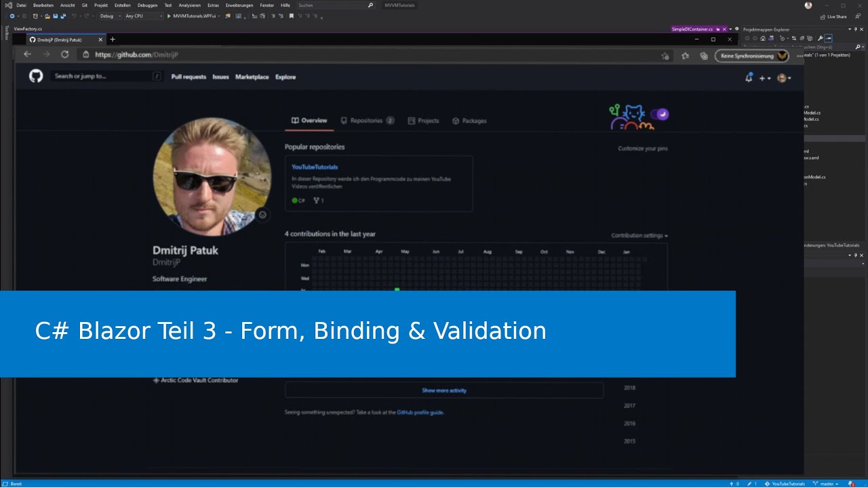
Task: Open the GitHub plus create-new dropdown
Action: click(x=765, y=79)
